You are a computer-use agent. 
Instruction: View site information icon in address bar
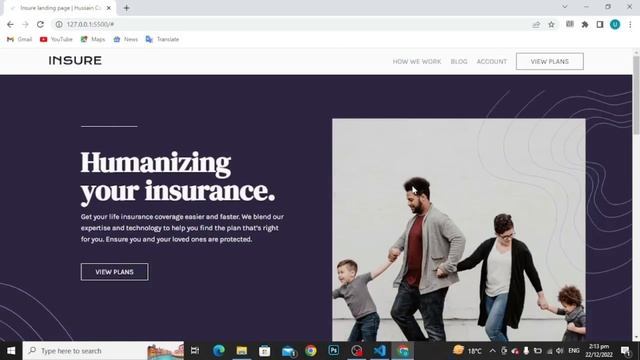pyautogui.click(x=59, y=24)
